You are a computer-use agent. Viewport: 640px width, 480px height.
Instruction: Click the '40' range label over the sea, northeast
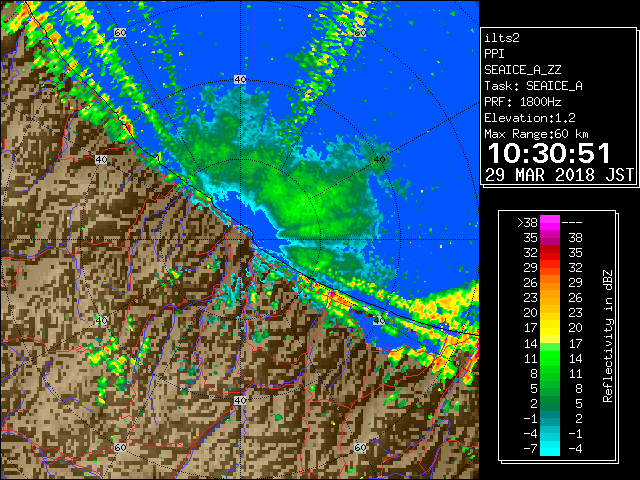pyautogui.click(x=379, y=160)
